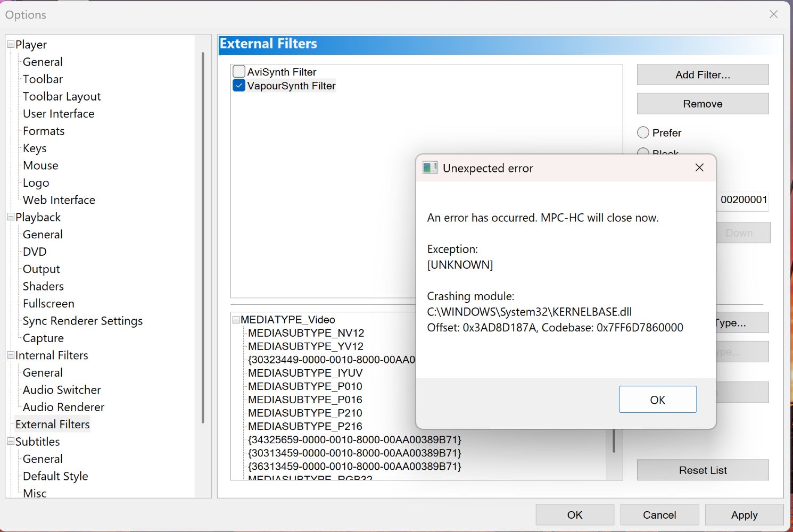Select the {34325659-0000-0010-8000-00AA00389B71} row
This screenshot has width=793, height=532.
354,439
